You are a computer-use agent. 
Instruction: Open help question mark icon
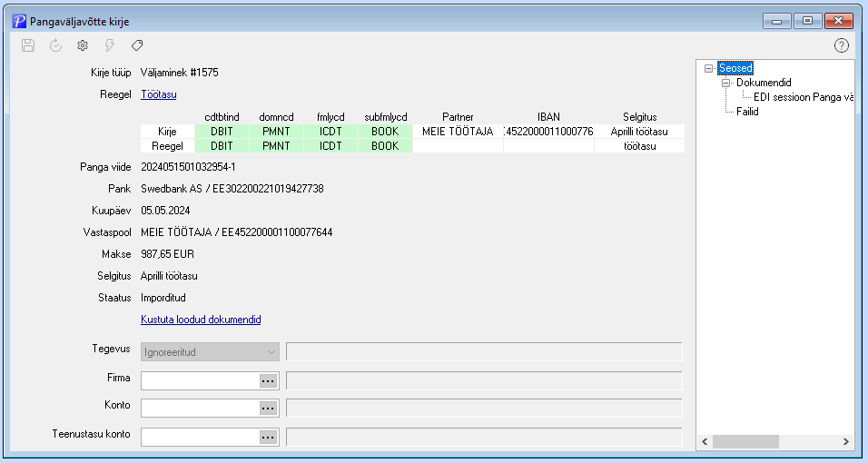841,45
